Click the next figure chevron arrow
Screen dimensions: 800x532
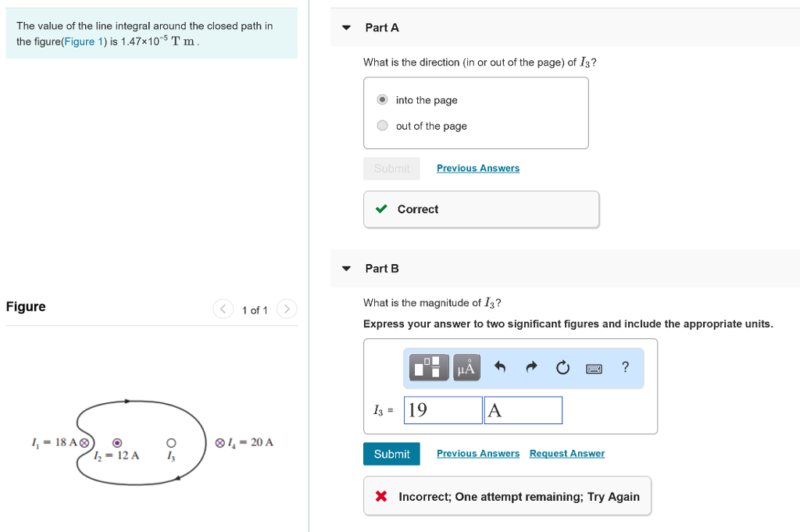tap(287, 309)
